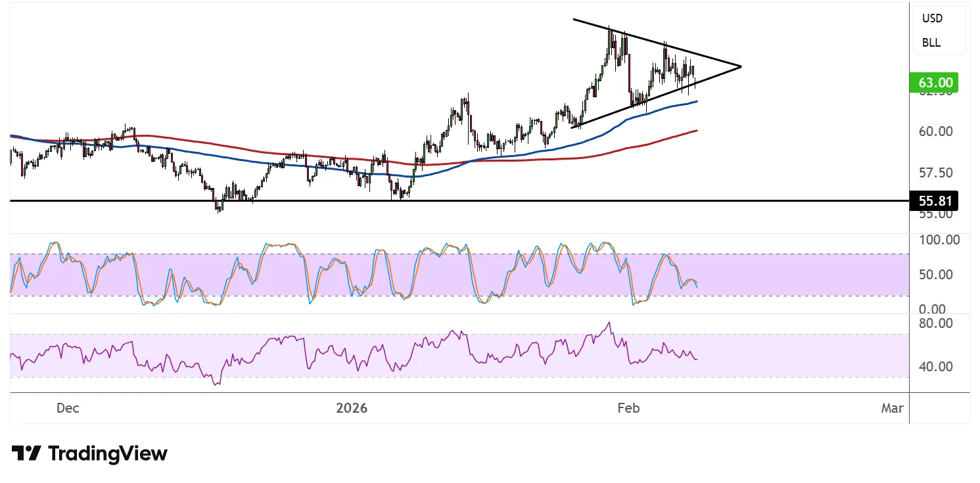The image size is (980, 483).
Task: Select the Mar label on time axis
Action: pyautogui.click(x=892, y=408)
